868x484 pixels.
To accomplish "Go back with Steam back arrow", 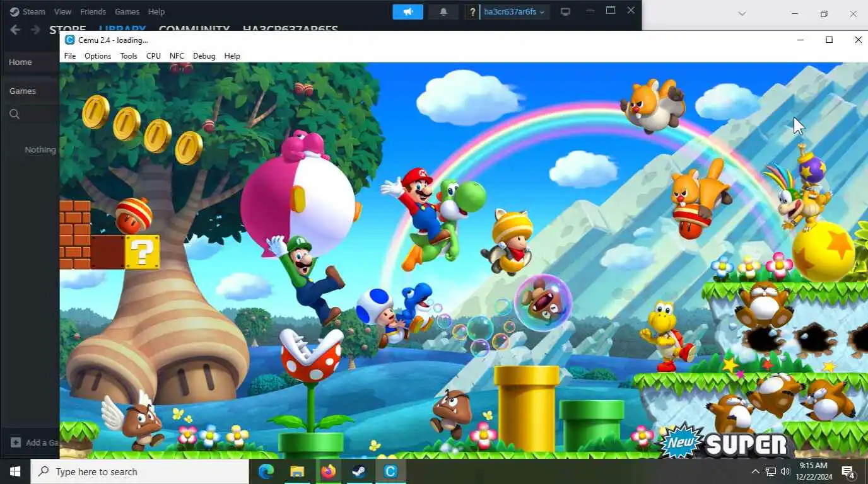I will pos(15,30).
